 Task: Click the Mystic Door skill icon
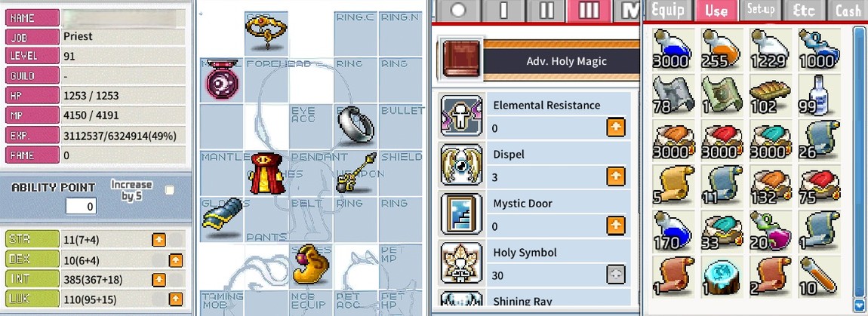462,213
